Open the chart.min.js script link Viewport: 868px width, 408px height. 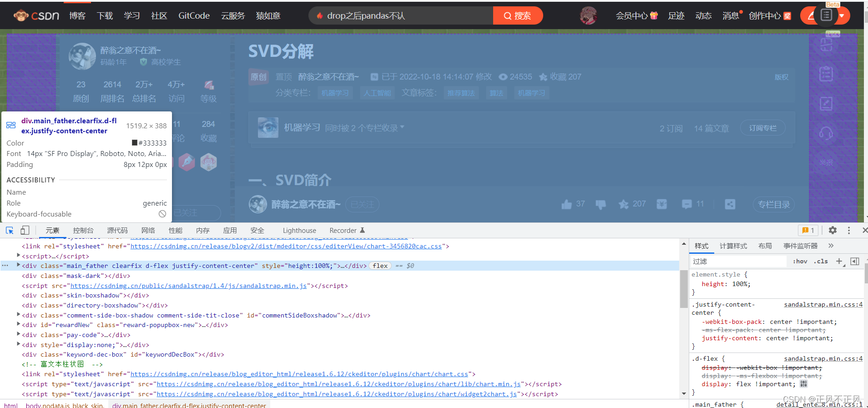tap(338, 384)
